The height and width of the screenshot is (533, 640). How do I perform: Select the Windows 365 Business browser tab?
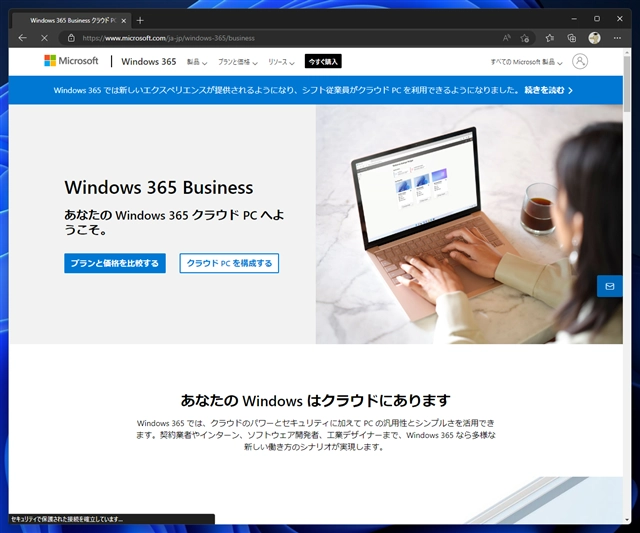(71, 20)
